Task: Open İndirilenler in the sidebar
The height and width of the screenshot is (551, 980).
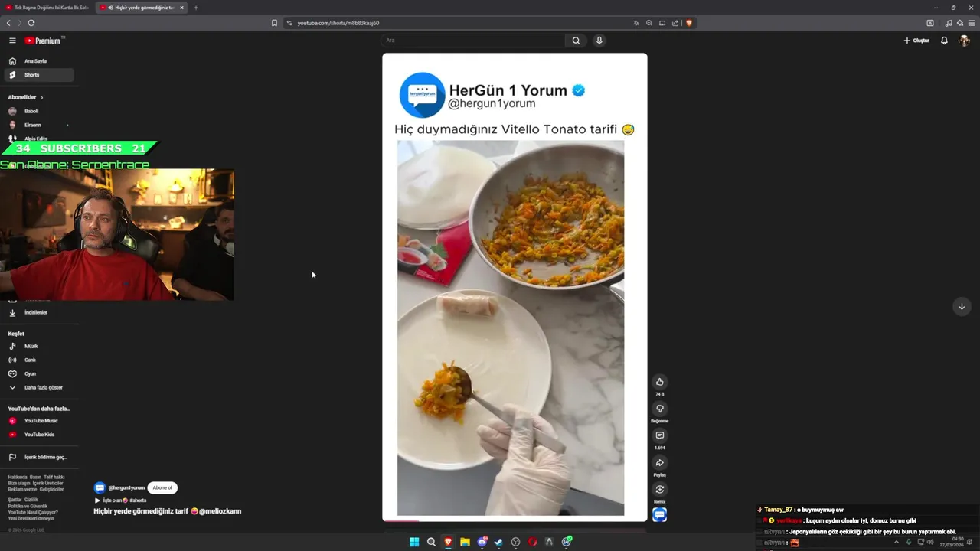Action: tap(38, 312)
